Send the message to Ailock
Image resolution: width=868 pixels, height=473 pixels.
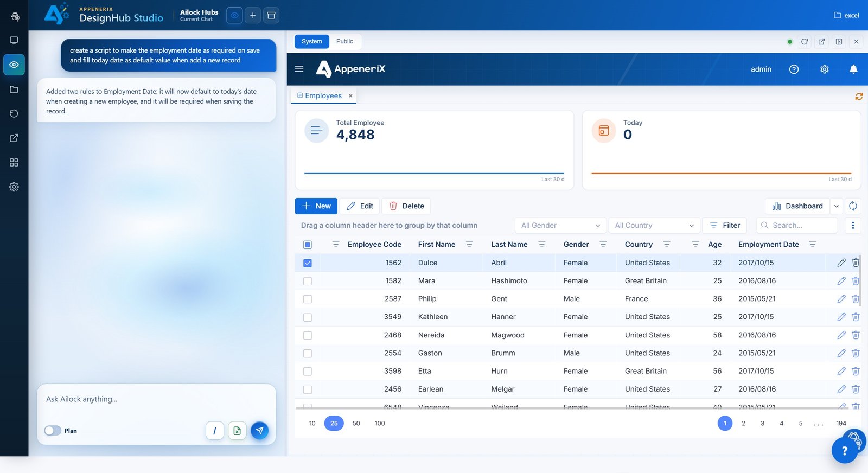tap(260, 431)
